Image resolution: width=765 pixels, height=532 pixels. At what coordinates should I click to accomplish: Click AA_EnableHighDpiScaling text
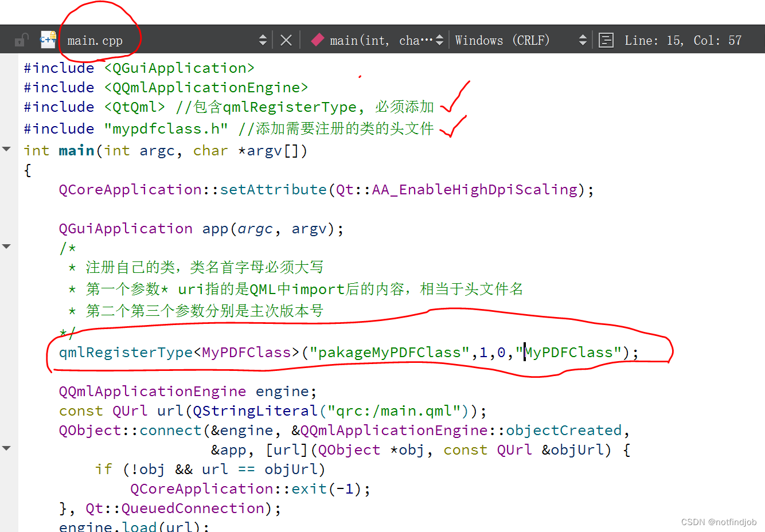(x=475, y=189)
